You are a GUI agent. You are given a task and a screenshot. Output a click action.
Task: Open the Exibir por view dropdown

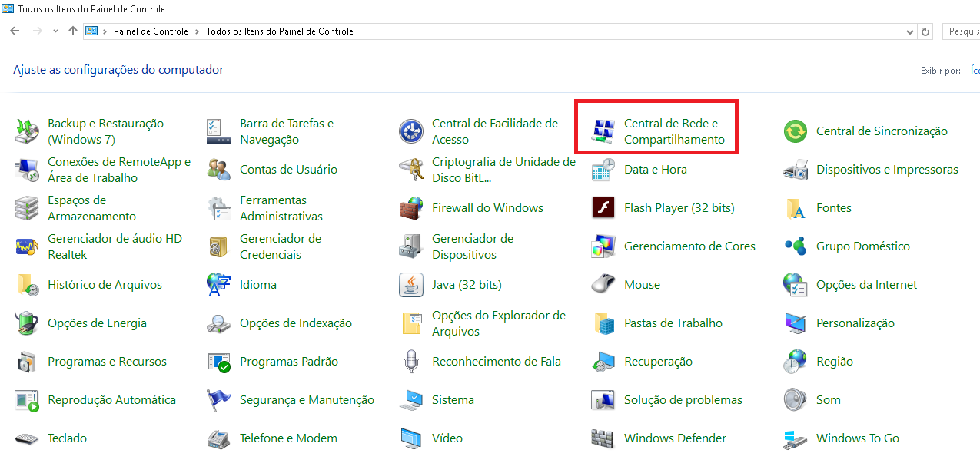point(975,70)
